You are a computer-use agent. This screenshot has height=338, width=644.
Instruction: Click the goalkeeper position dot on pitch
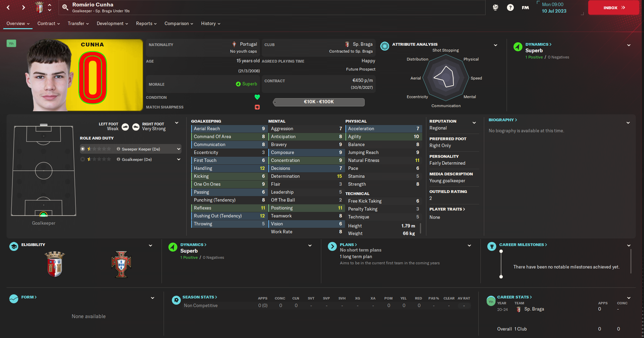pos(43,215)
